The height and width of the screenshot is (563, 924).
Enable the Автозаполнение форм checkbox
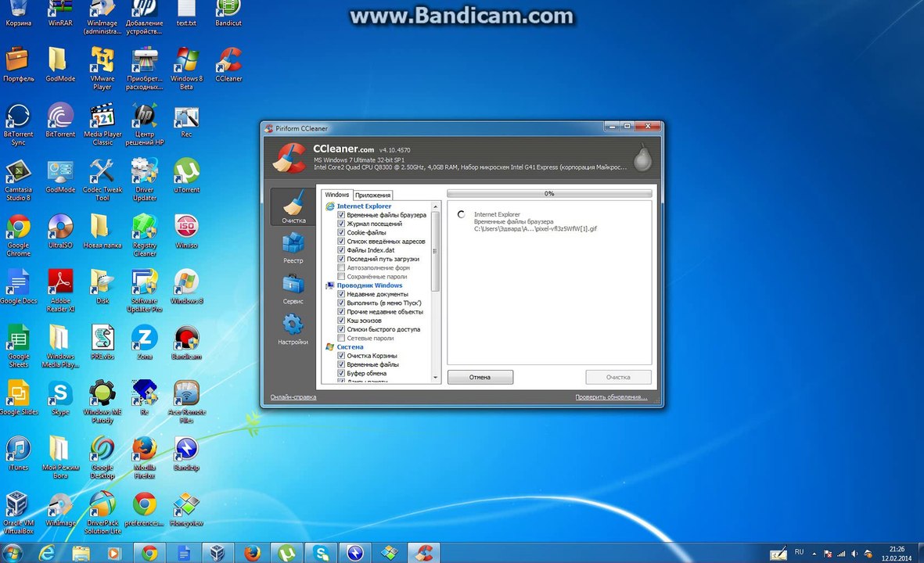tap(341, 268)
